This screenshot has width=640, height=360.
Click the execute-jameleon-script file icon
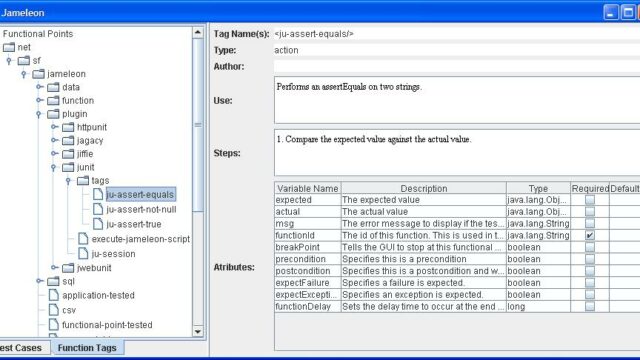[83, 239]
